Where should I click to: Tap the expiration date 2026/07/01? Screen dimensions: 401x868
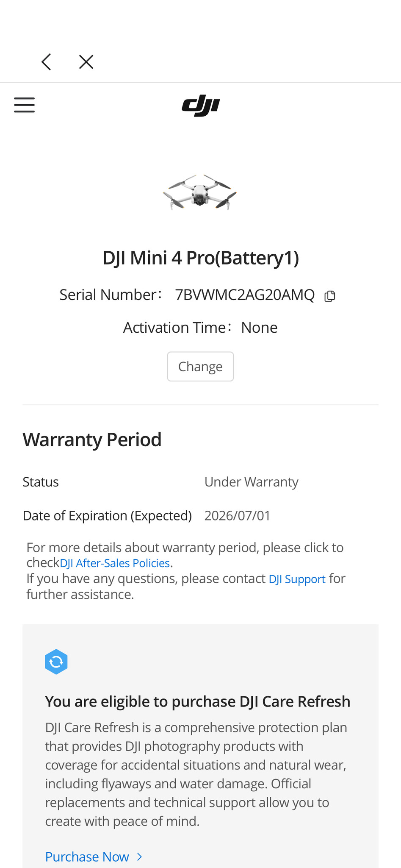point(237,516)
